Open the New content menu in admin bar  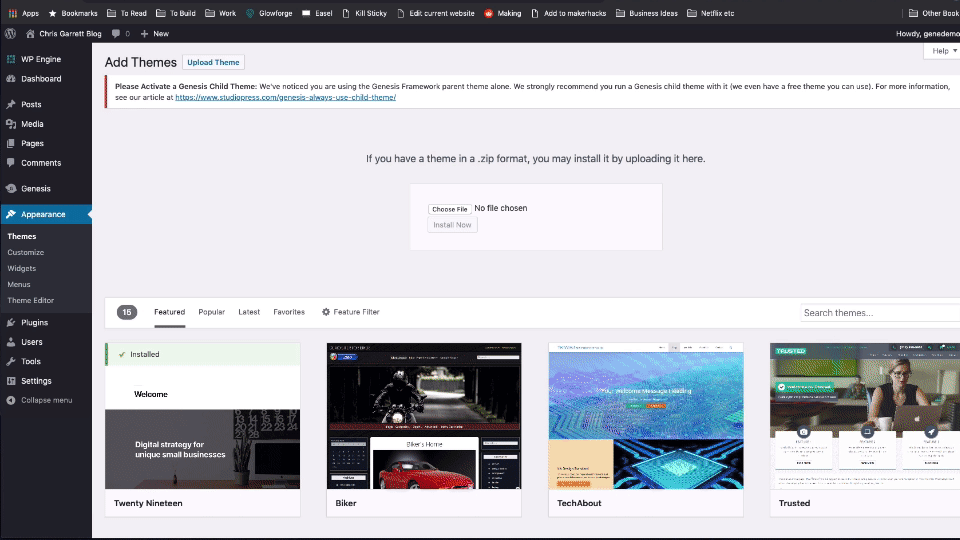click(155, 34)
